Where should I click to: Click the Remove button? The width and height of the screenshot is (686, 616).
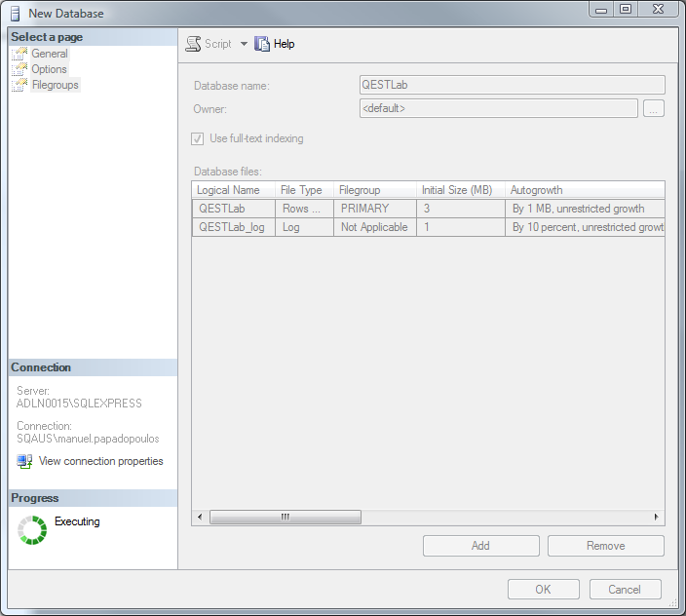(x=605, y=546)
